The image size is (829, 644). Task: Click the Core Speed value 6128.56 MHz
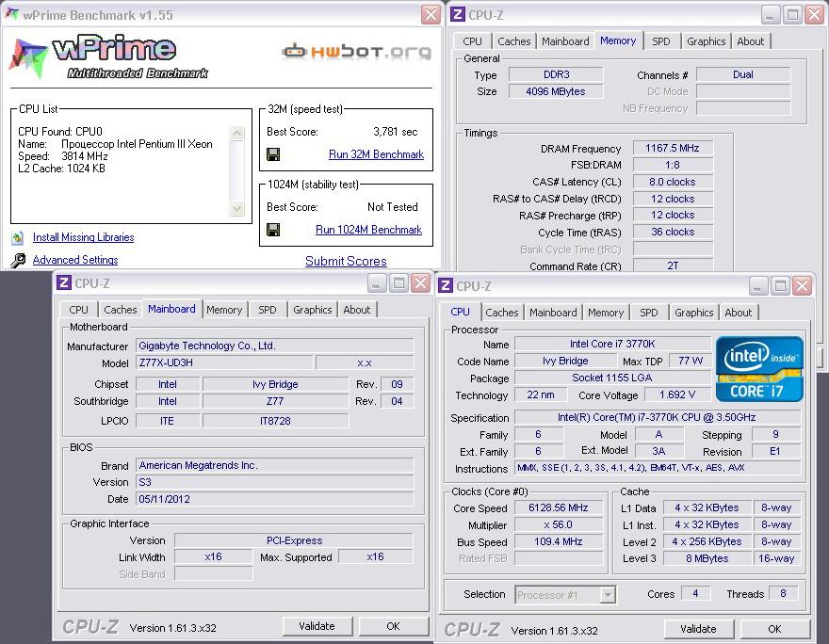pyautogui.click(x=559, y=507)
